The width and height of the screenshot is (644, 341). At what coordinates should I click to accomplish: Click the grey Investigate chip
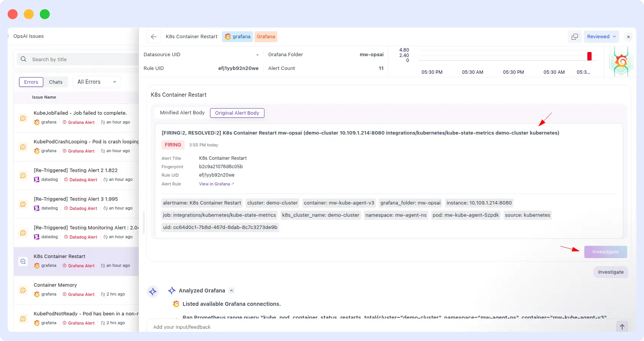coord(611,272)
